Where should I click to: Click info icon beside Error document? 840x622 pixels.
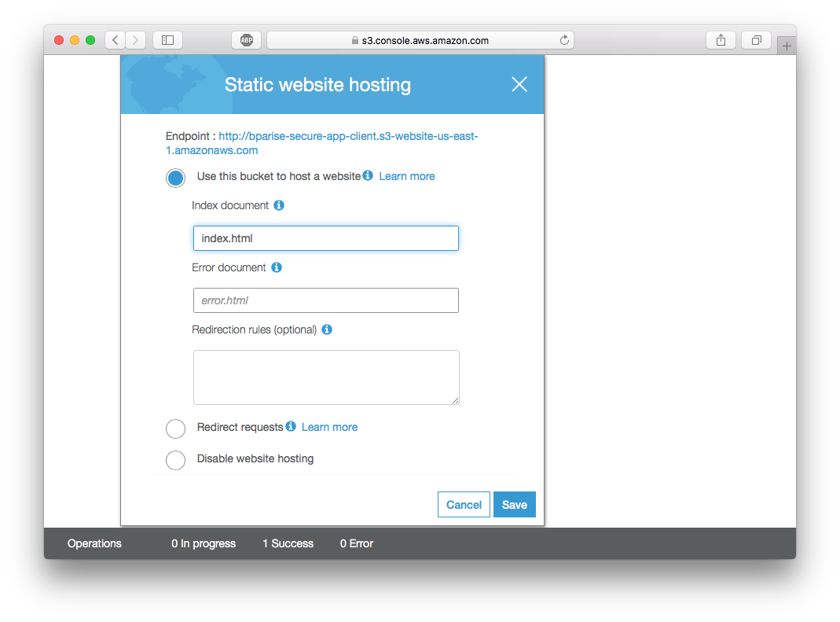tap(277, 267)
